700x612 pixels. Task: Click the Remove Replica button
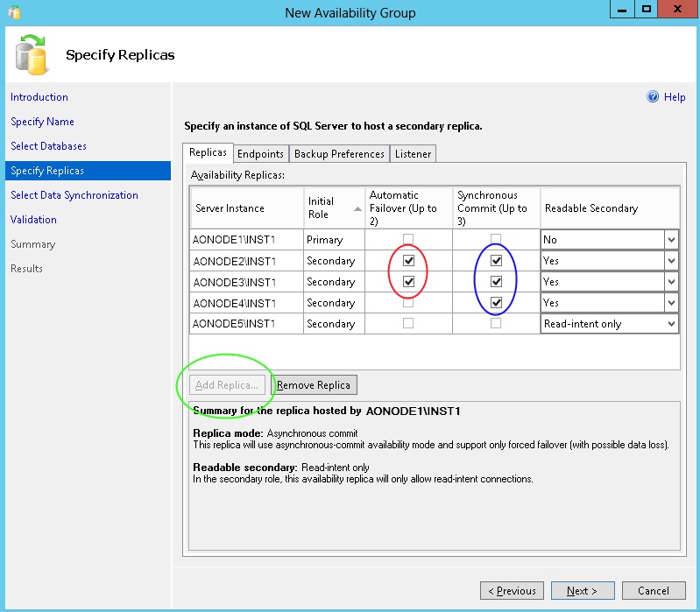[x=314, y=385]
